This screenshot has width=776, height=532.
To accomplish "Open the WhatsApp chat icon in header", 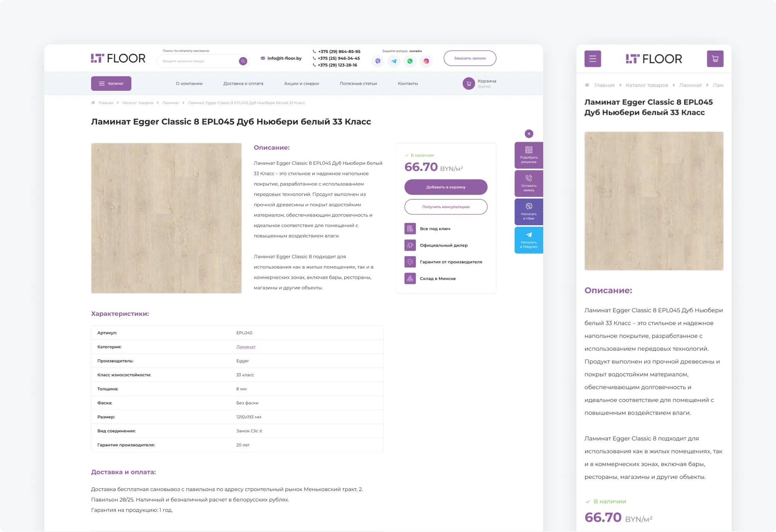I will [410, 61].
